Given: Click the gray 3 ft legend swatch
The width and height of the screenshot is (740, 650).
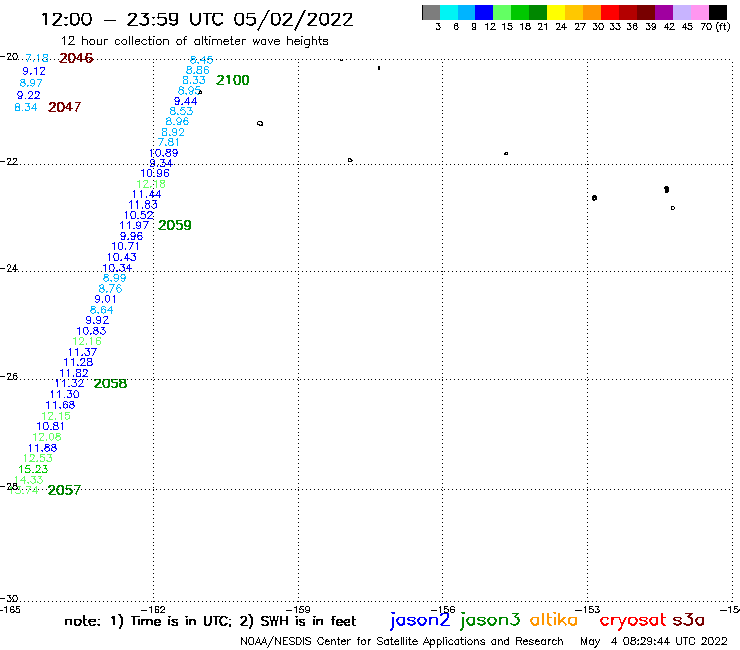Looking at the screenshot, I should tap(431, 12).
